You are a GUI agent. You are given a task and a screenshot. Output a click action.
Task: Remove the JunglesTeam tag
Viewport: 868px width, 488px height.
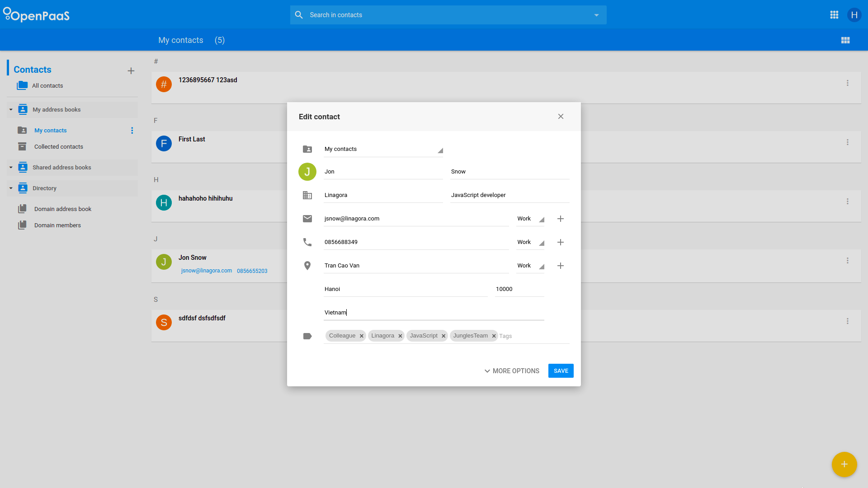(494, 336)
